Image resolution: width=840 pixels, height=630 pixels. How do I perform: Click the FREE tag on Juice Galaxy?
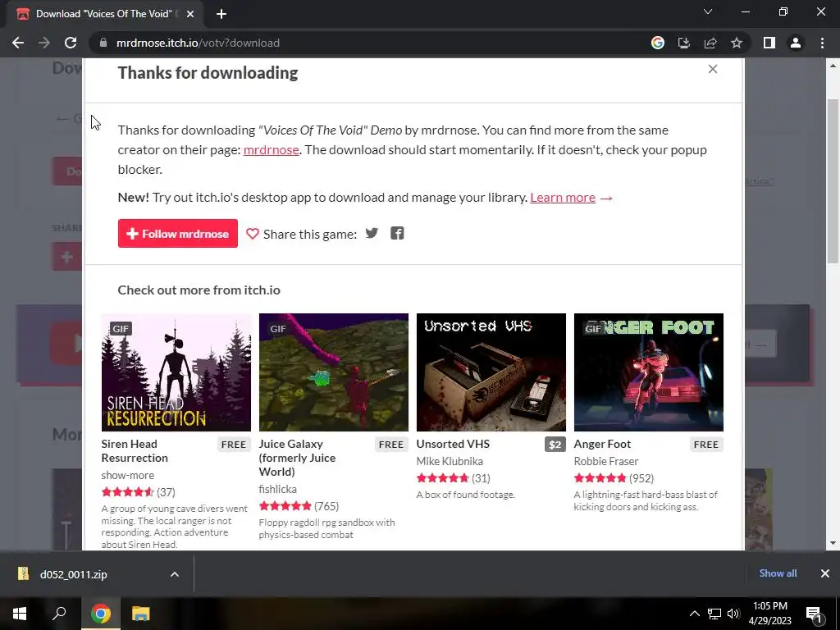click(x=391, y=445)
